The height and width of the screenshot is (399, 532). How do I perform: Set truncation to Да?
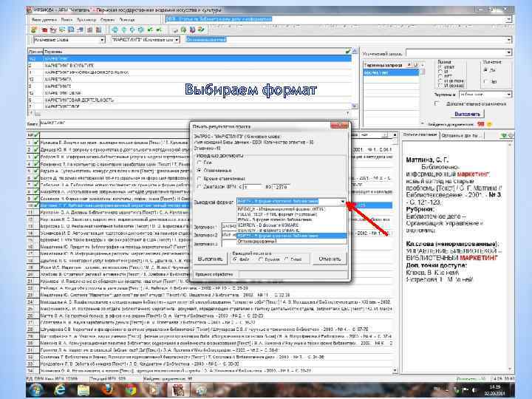(486, 70)
